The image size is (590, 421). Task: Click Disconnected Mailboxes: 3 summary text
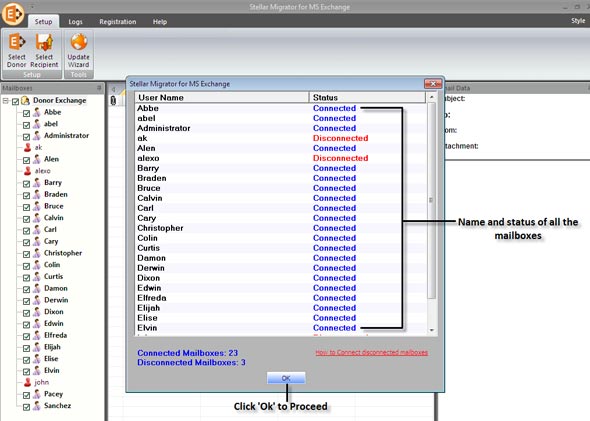click(x=191, y=362)
